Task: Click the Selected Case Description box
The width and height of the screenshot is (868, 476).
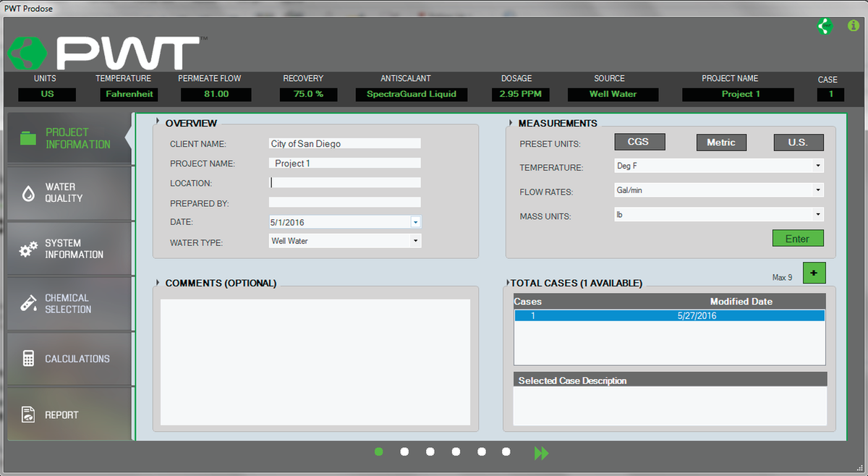Action: (670, 406)
